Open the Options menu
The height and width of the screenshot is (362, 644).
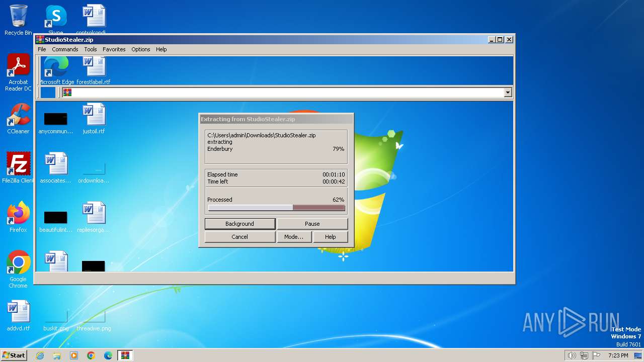(141, 49)
